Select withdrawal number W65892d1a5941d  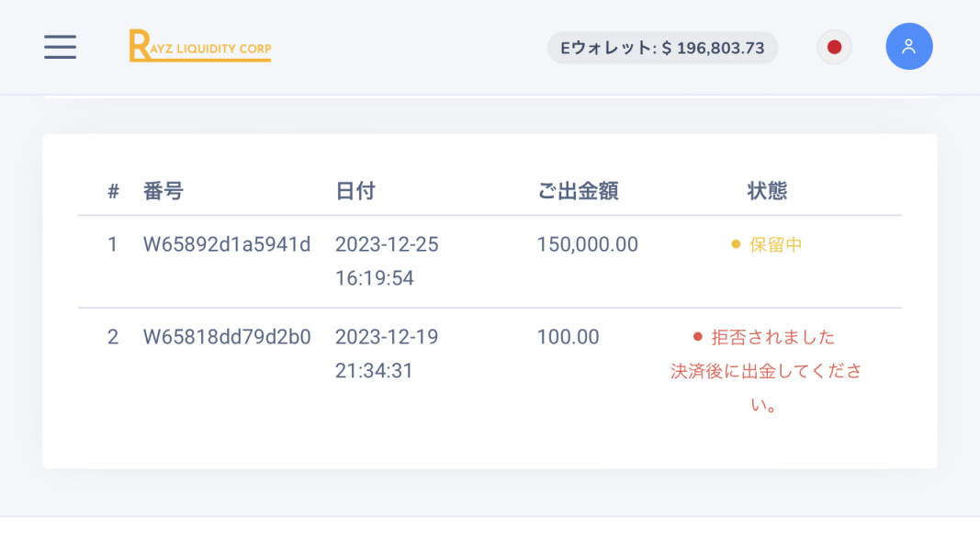pos(227,245)
